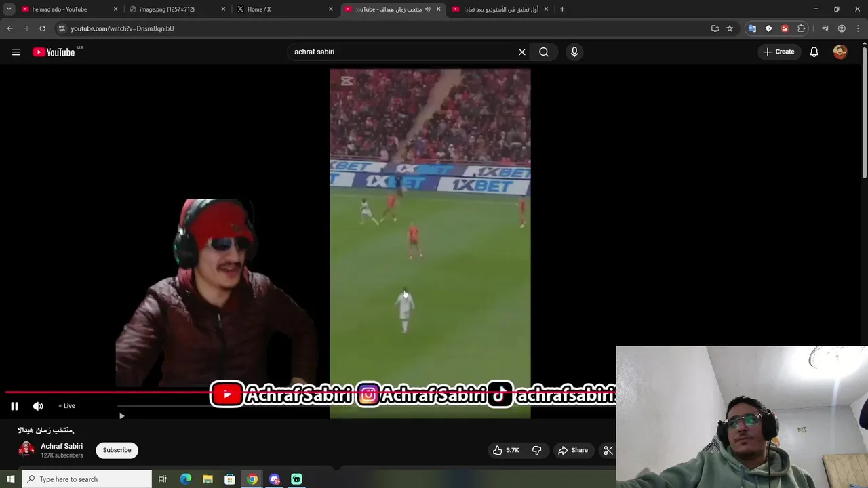Click the '127K subscribers' text
This screenshot has height=488, width=868.
(x=62, y=455)
